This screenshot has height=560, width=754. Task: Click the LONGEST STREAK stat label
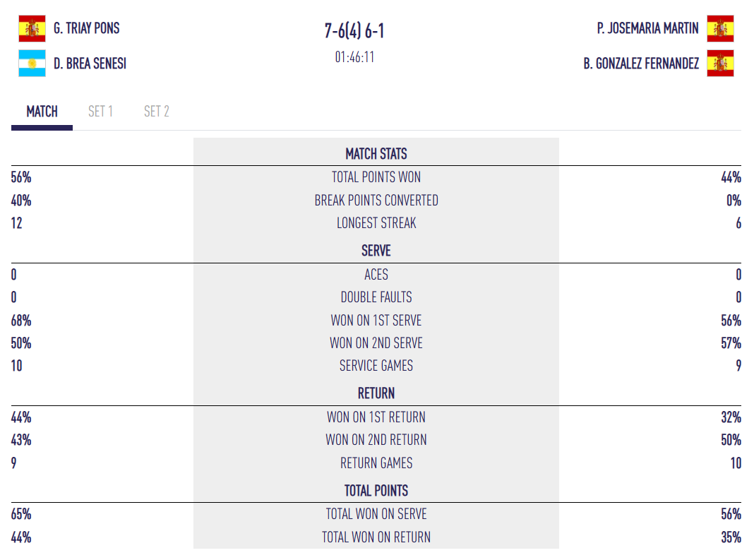[x=376, y=223]
